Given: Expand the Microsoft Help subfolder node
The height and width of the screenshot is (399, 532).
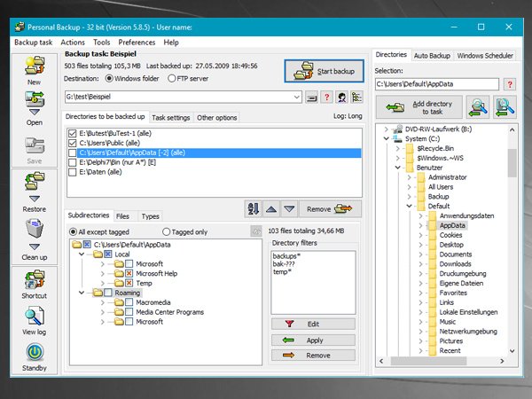Looking at the screenshot, I should point(103,274).
